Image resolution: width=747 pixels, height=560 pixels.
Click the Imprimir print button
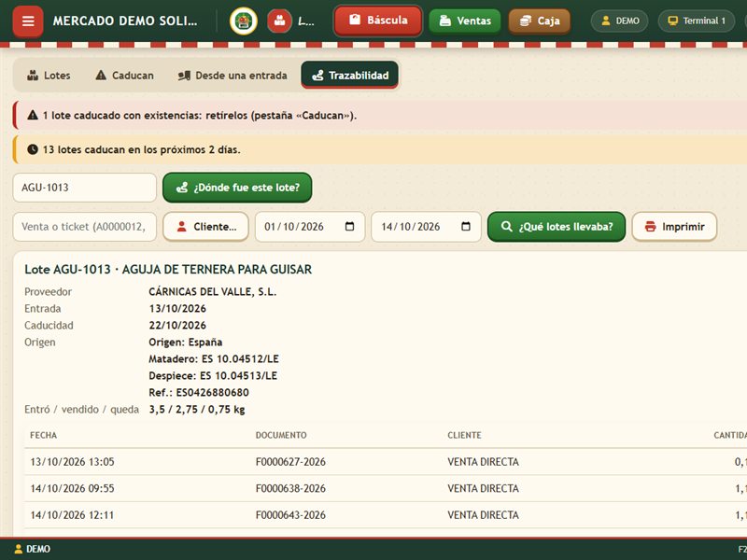674,227
